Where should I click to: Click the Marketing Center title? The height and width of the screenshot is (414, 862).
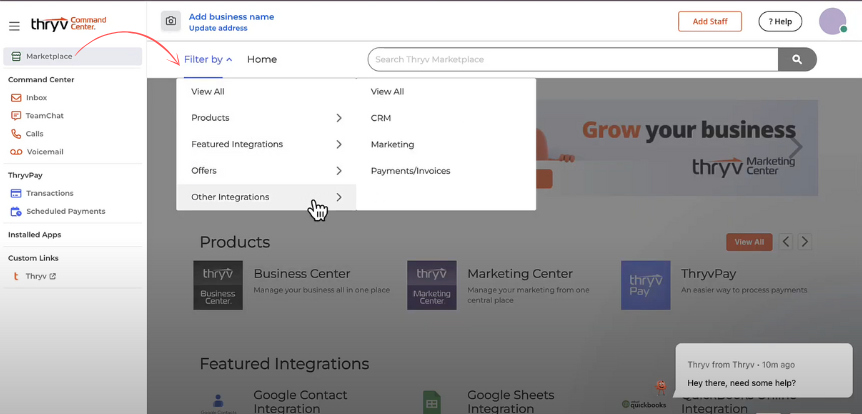pyautogui.click(x=520, y=274)
